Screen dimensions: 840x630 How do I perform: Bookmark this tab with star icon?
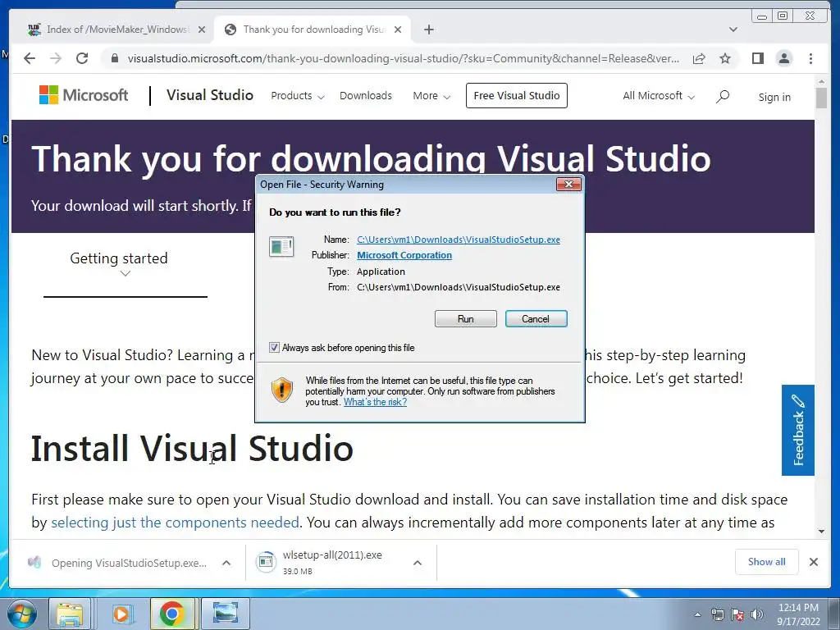[x=725, y=58]
